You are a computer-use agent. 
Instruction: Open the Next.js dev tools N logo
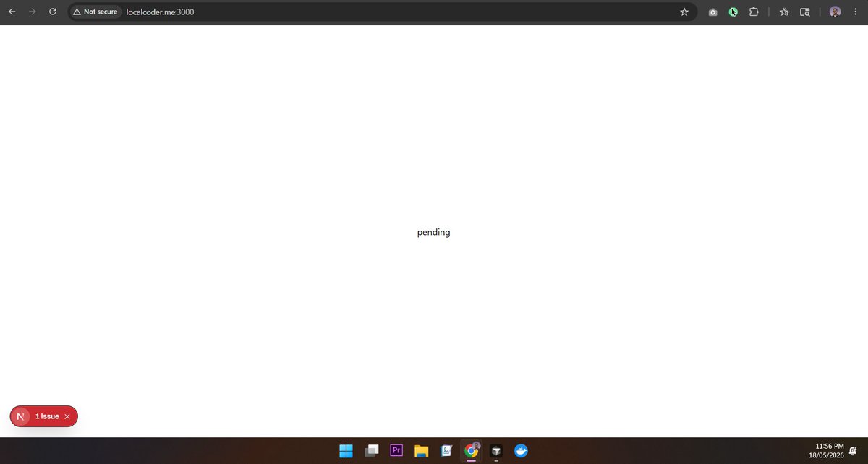click(20, 416)
